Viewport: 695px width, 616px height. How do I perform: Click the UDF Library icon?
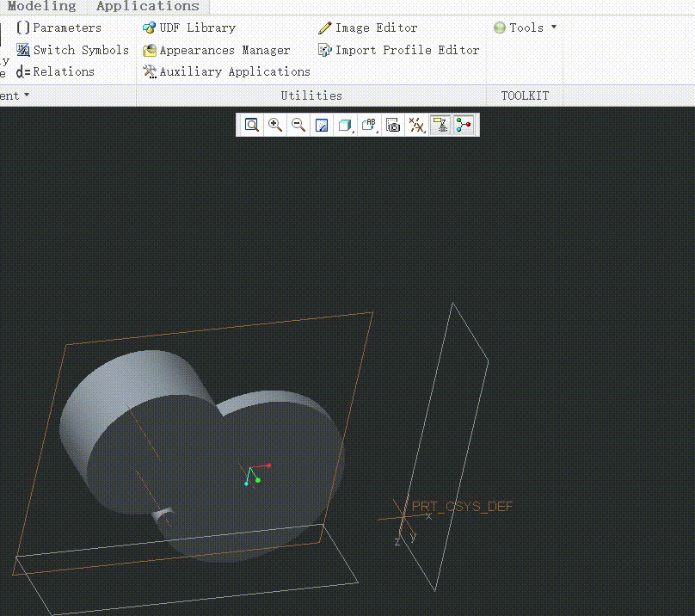click(x=150, y=28)
